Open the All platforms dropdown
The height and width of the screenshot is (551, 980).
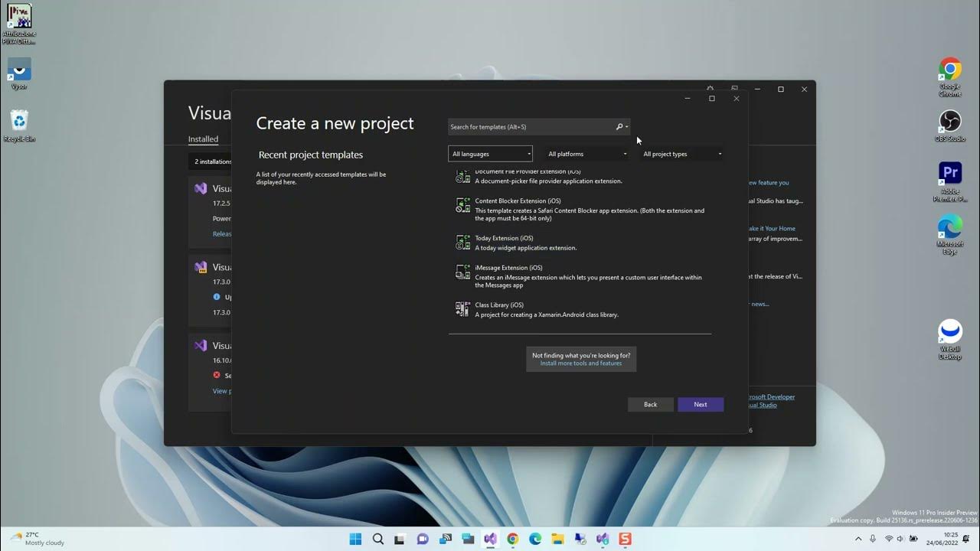coord(587,154)
